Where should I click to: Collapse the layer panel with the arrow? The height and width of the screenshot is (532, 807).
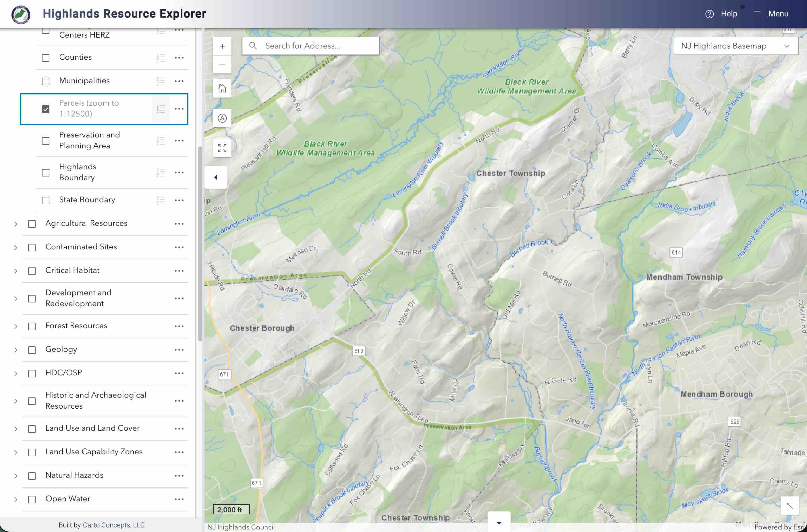pyautogui.click(x=216, y=177)
